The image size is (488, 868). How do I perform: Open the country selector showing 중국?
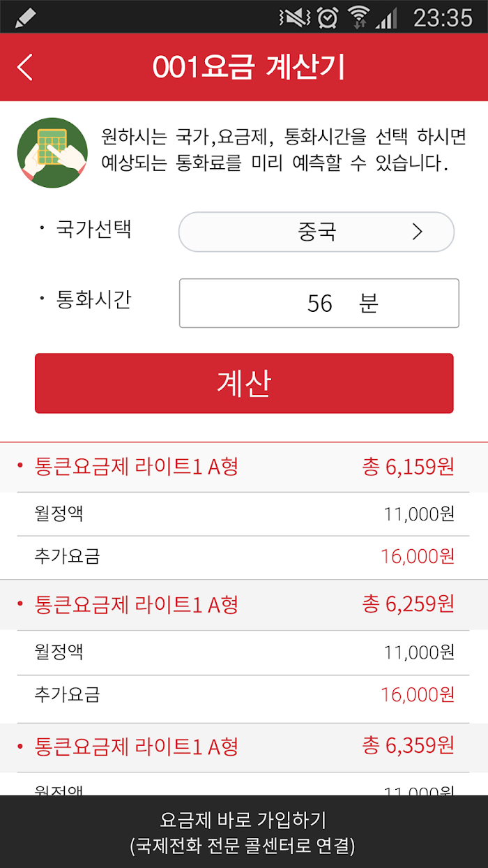click(x=317, y=232)
